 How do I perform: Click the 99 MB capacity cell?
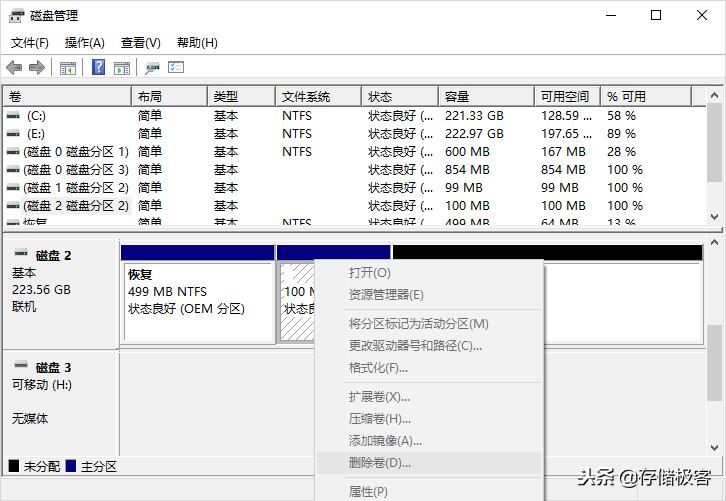[x=463, y=188]
